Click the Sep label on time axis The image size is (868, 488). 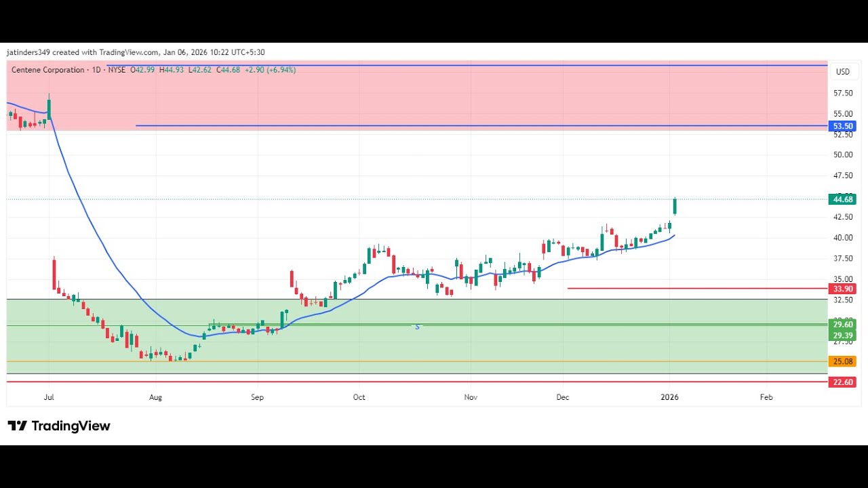[x=257, y=397]
